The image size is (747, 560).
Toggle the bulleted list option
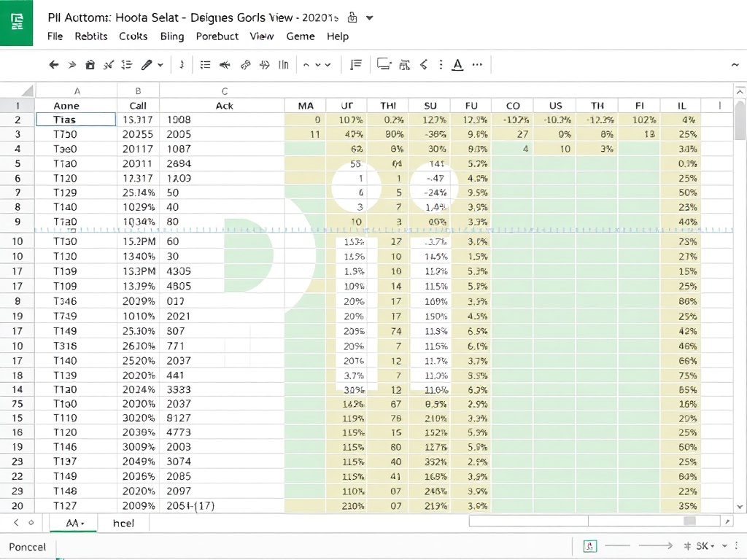tap(205, 65)
